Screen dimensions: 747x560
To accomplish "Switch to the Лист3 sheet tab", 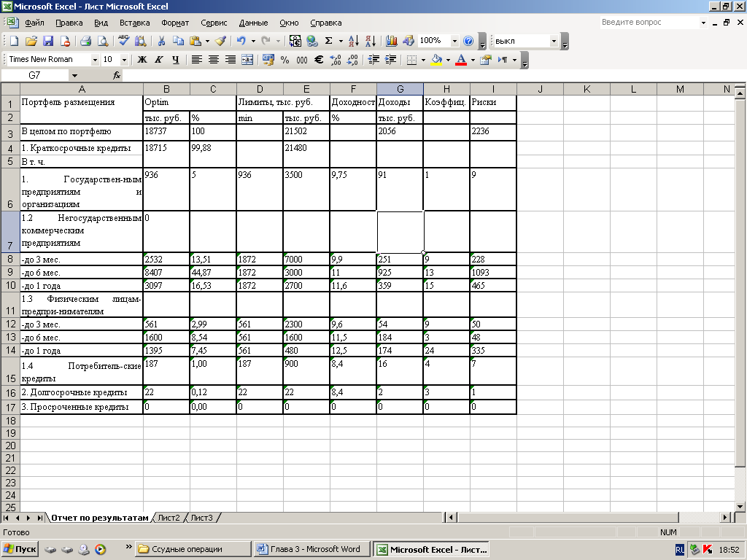I will [x=201, y=518].
